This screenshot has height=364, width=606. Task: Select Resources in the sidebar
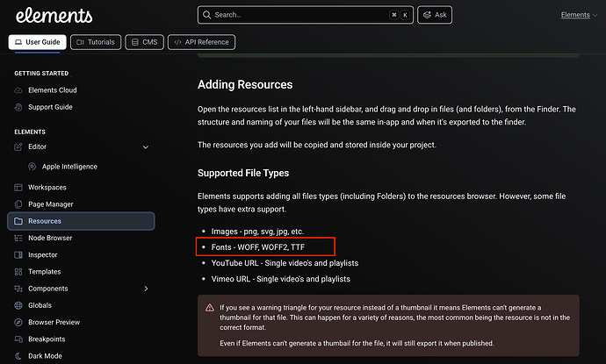(x=81, y=221)
